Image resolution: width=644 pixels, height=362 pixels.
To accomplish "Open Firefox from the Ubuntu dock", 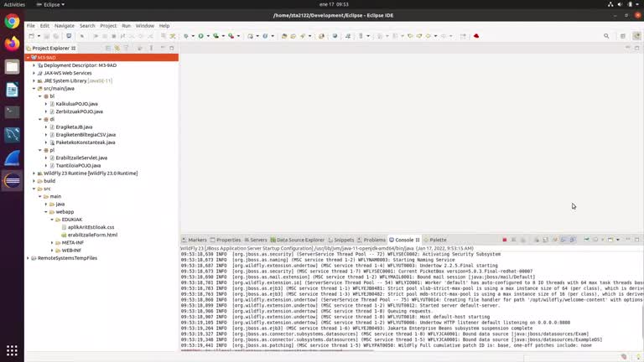I will (12, 43).
